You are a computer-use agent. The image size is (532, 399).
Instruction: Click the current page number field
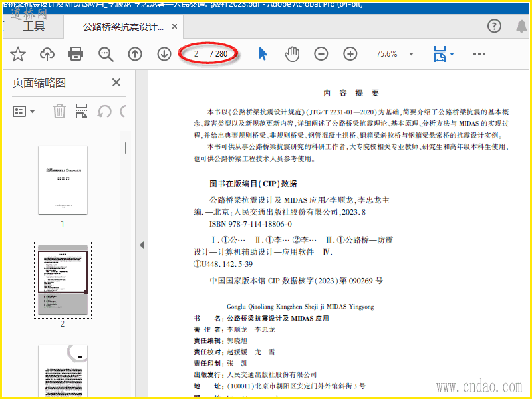pyautogui.click(x=196, y=54)
